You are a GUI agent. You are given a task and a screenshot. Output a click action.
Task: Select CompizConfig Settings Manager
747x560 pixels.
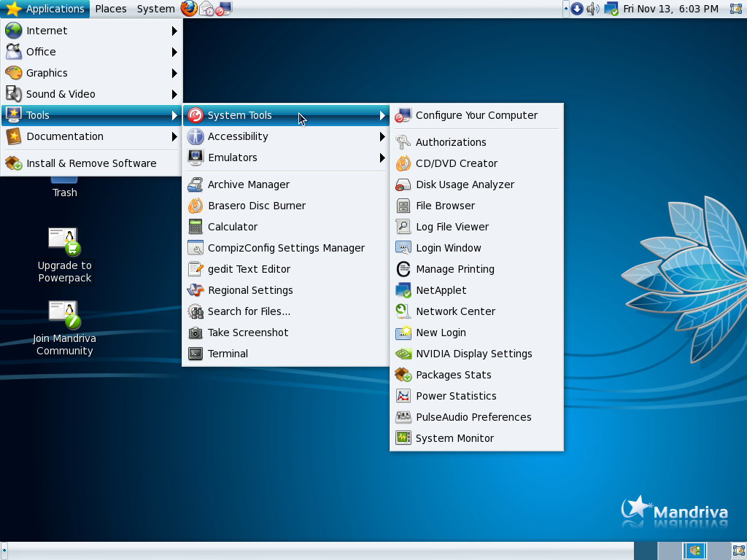point(286,248)
